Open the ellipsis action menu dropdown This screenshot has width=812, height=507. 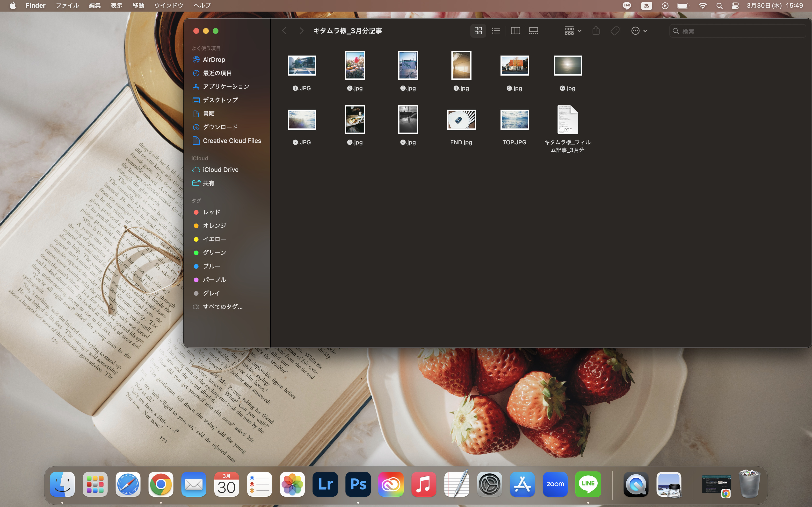(x=639, y=31)
